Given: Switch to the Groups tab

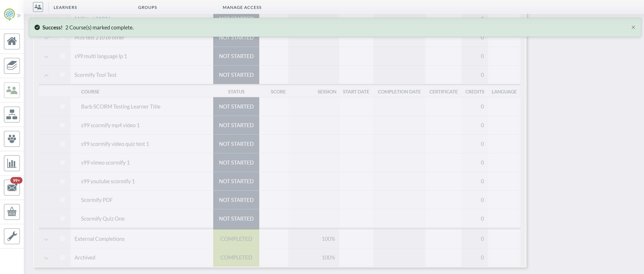Looking at the screenshot, I should point(148,8).
